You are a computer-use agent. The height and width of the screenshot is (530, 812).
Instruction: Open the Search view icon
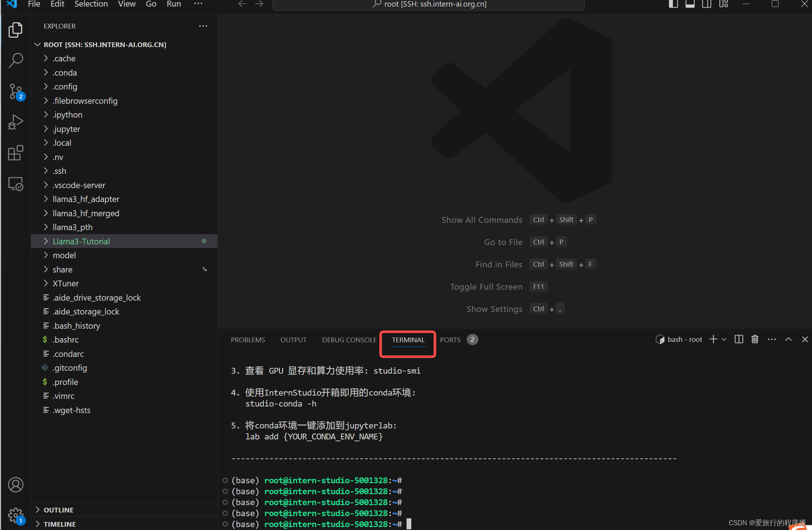15,60
